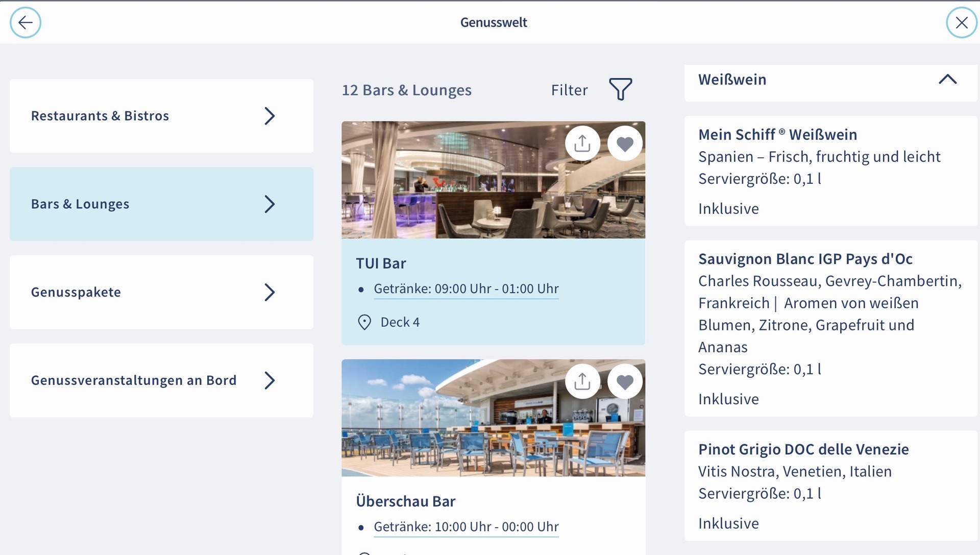
Task: Open the Filter funnel icon
Action: pos(620,89)
